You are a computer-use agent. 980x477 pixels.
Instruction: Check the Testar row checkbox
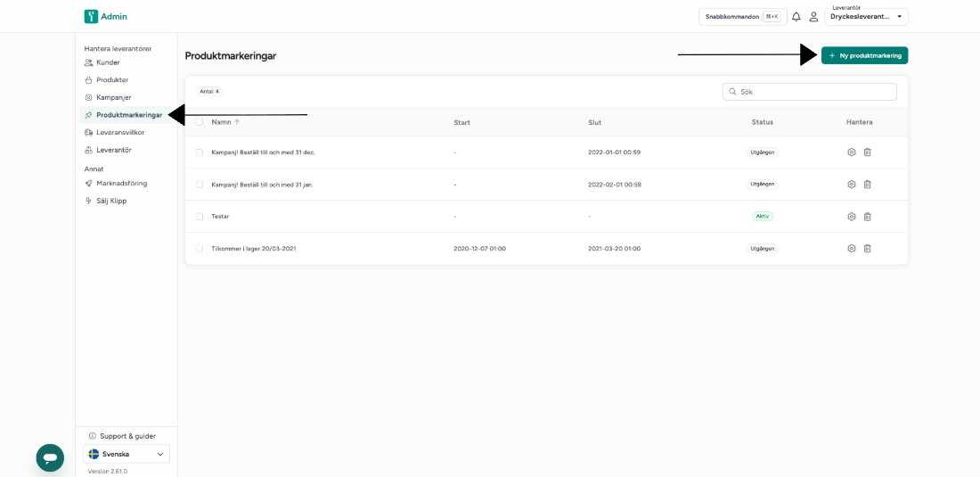pos(200,217)
